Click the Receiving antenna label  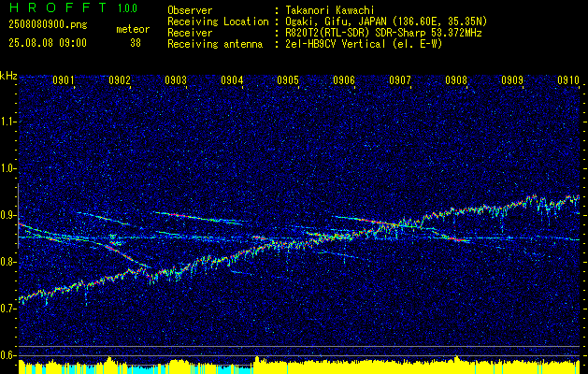215,44
